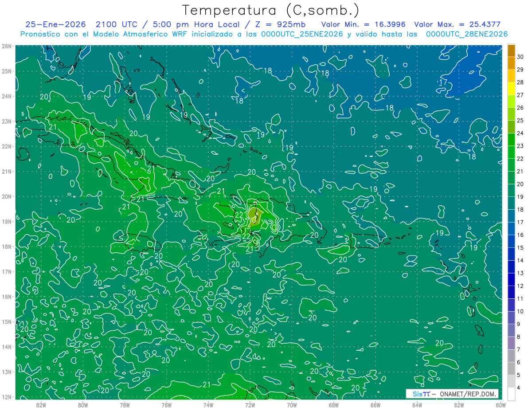Image resolution: width=532 pixels, height=411 pixels.
Task: Pick the yellow swatch between 27 and 28
Action: pos(511,89)
